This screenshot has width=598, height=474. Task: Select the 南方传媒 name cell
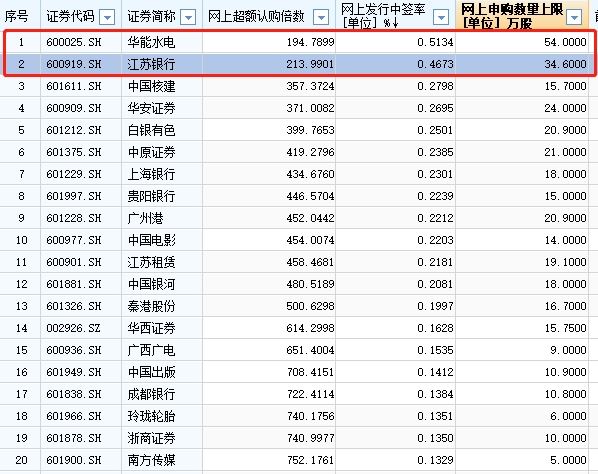pyautogui.click(x=151, y=460)
